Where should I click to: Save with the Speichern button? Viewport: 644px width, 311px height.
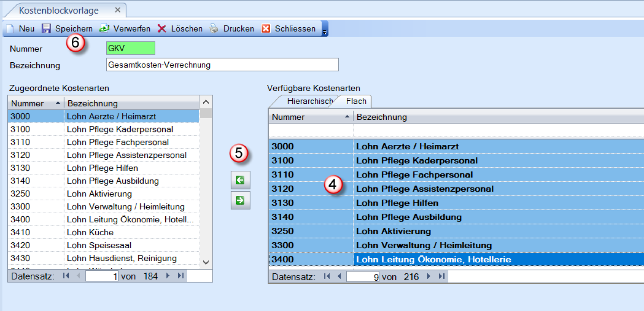[67, 29]
